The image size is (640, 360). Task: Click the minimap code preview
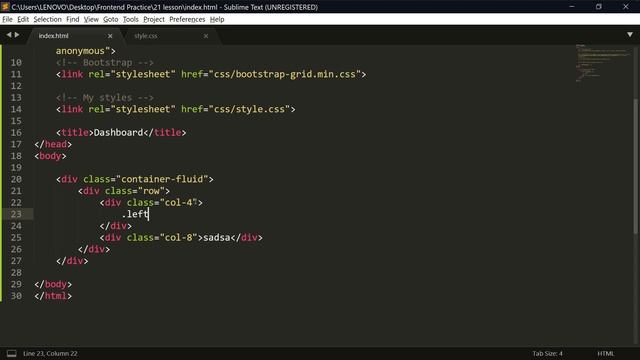602,63
